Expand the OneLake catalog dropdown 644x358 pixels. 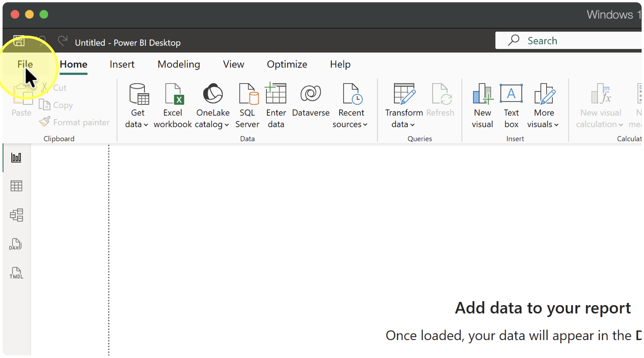click(227, 125)
